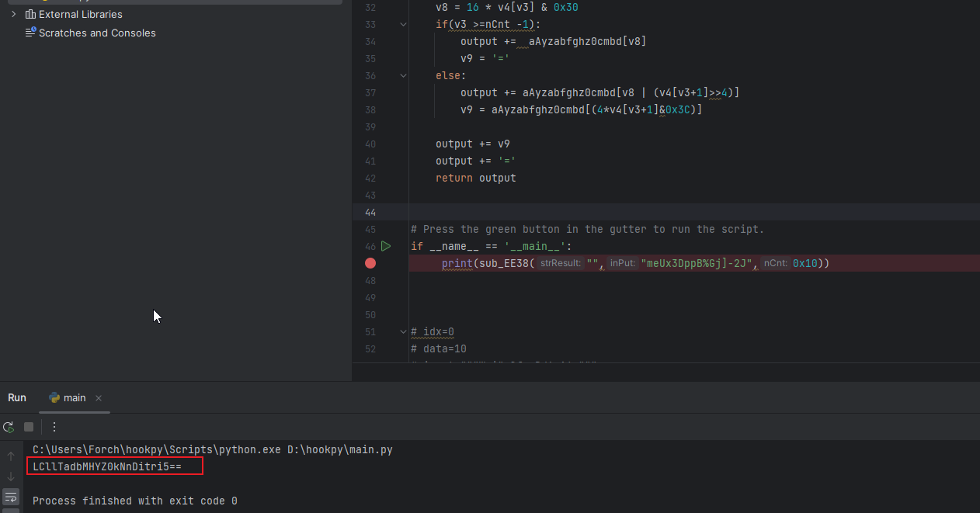Select the Scratches and Consoles node

pyautogui.click(x=97, y=33)
